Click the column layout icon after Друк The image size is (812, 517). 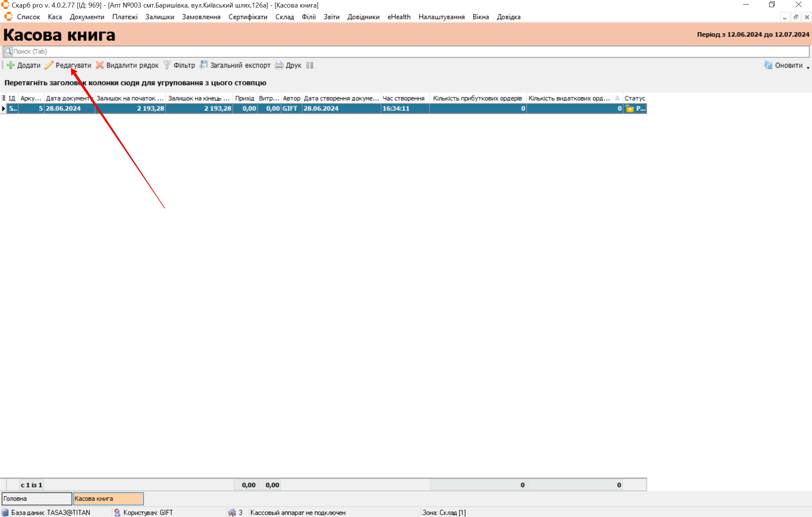310,65
